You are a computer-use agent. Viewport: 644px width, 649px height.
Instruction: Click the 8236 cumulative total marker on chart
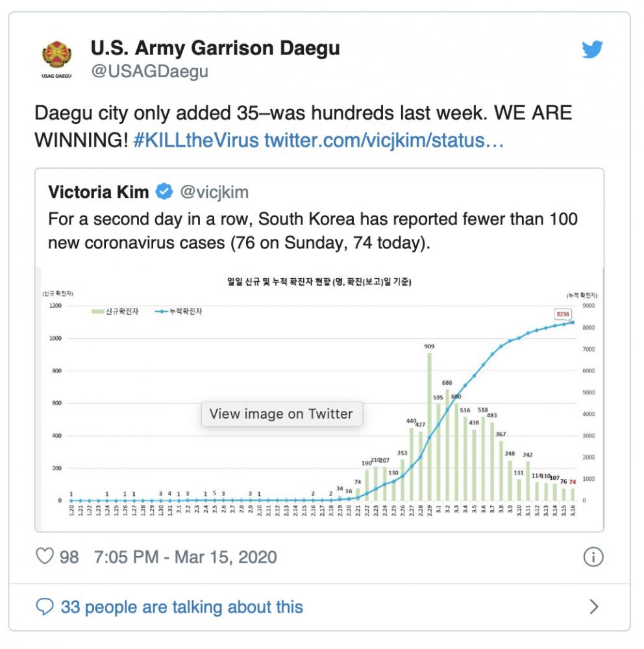point(563,314)
